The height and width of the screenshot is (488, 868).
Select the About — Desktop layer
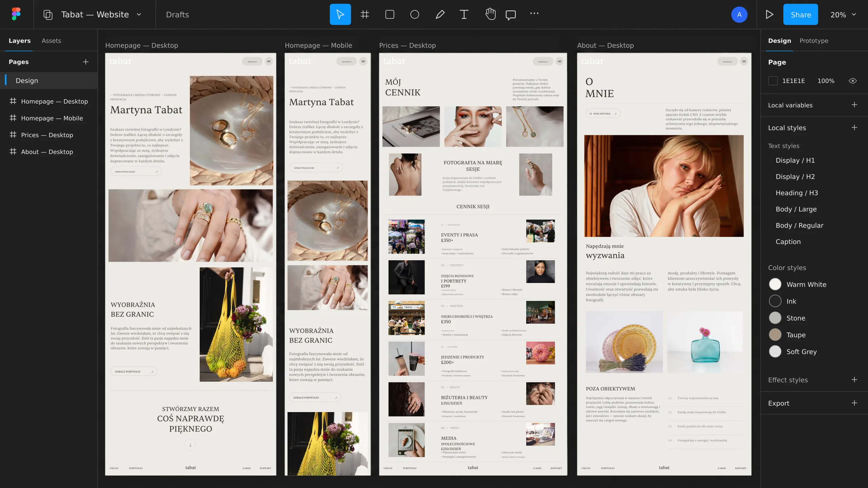point(49,152)
